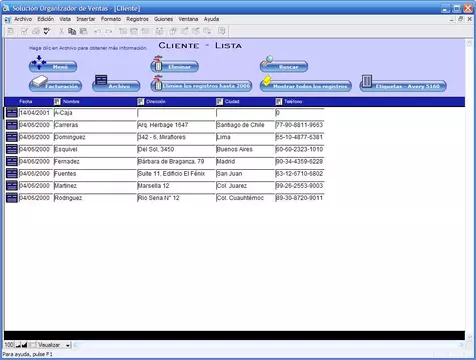Screen dimensions: 476x360
Task: Open the Registros menu
Action: (137, 19)
